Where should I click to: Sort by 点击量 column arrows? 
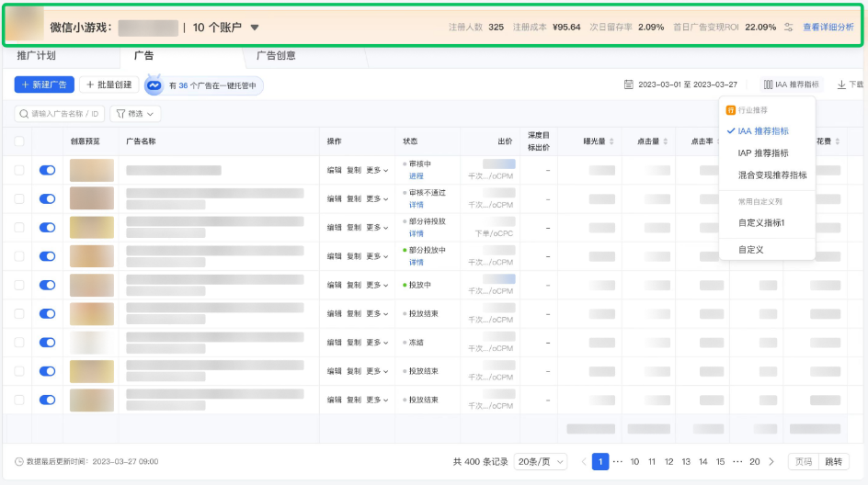[666, 141]
